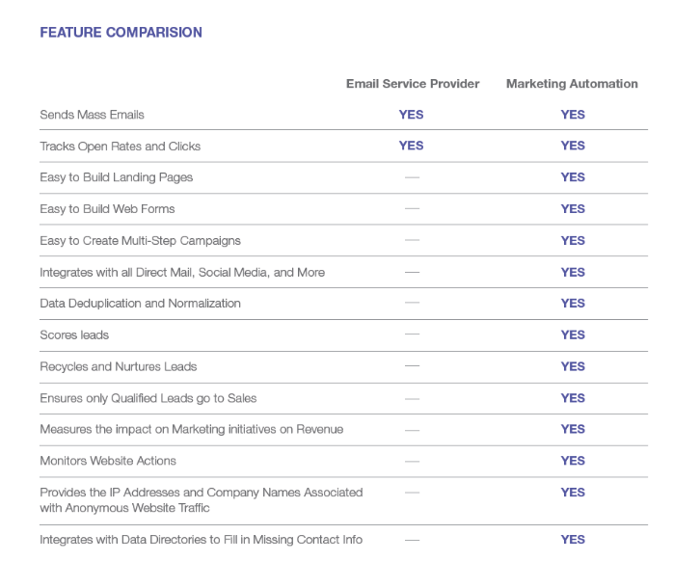Click the dash in Easy to Build Web Forms row
Screen dimensions: 700x588
pos(412,209)
